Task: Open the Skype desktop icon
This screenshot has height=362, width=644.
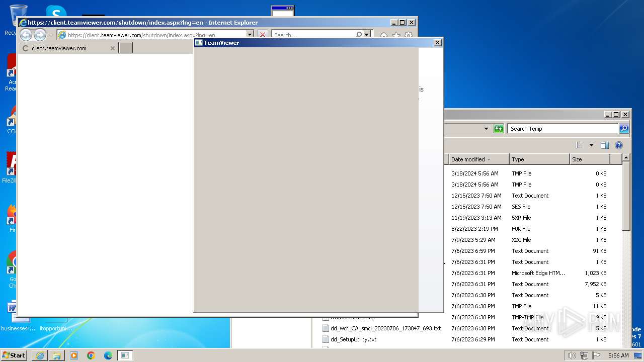Action: (x=56, y=11)
